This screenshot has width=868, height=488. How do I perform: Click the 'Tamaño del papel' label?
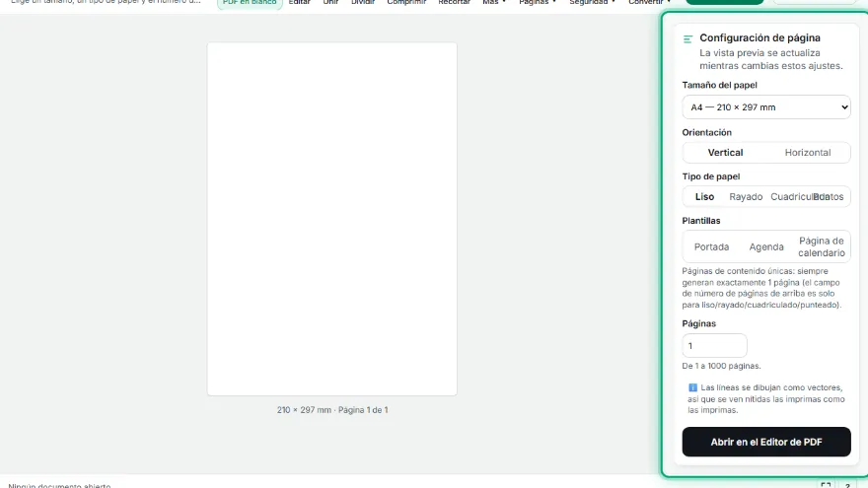pyautogui.click(x=719, y=85)
